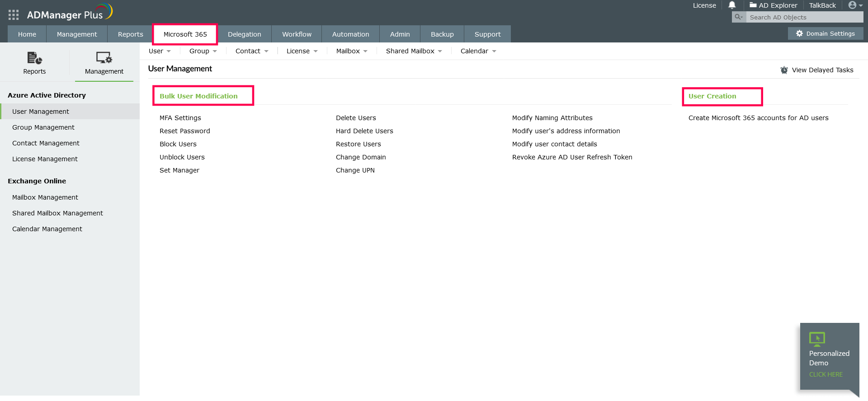Image resolution: width=868 pixels, height=401 pixels.
Task: Expand the Calendar dropdown menu
Action: (x=478, y=51)
